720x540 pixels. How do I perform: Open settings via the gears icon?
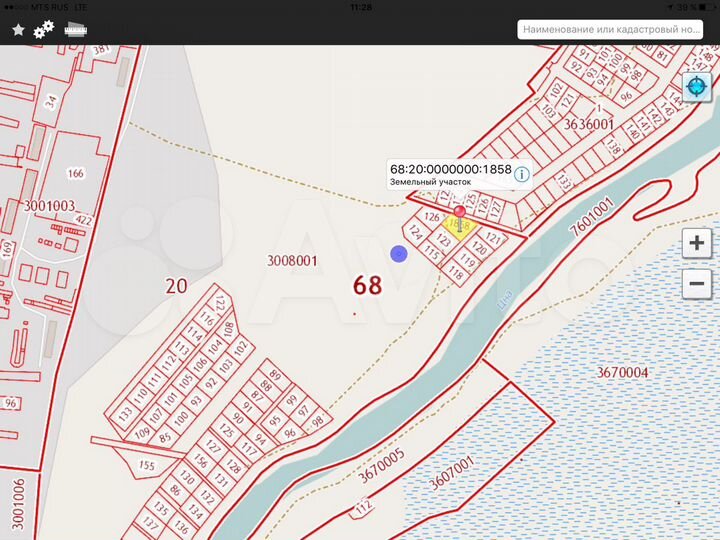click(x=44, y=30)
